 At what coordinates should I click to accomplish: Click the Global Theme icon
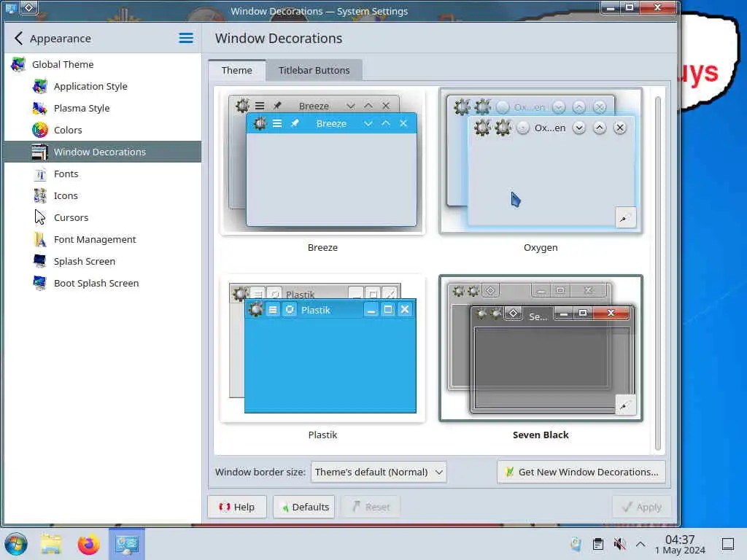click(x=18, y=64)
